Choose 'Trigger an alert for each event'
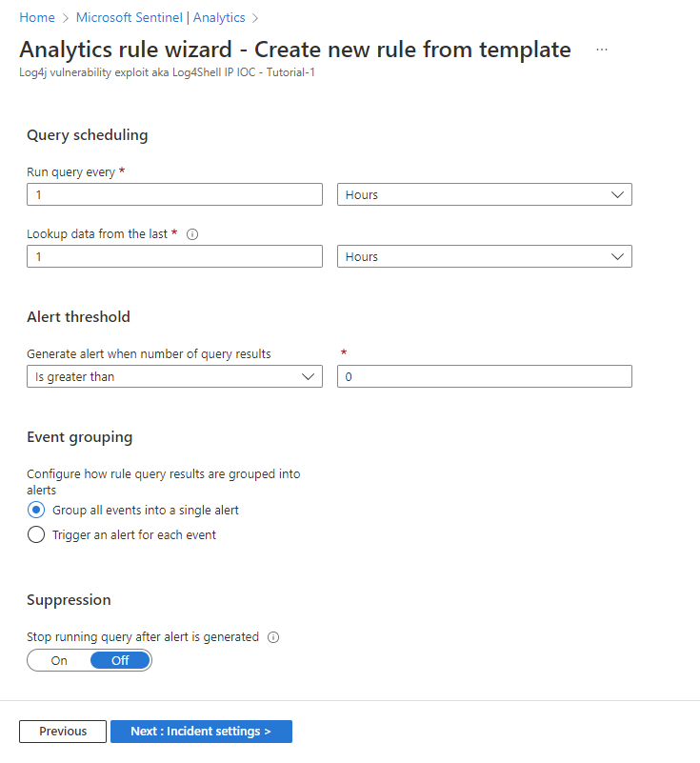Image resolution: width=700 pixels, height=763 pixels. coord(35,534)
